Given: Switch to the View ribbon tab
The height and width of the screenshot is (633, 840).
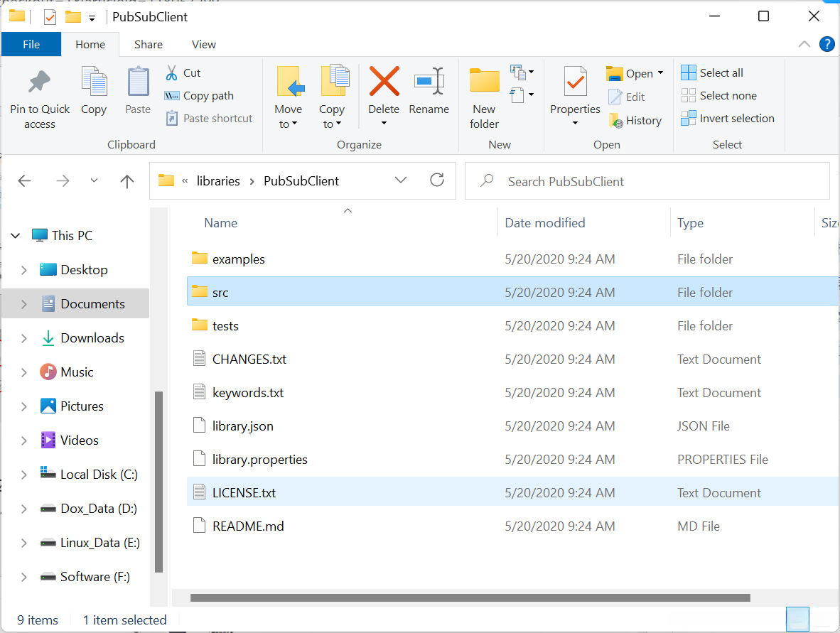Looking at the screenshot, I should point(204,45).
